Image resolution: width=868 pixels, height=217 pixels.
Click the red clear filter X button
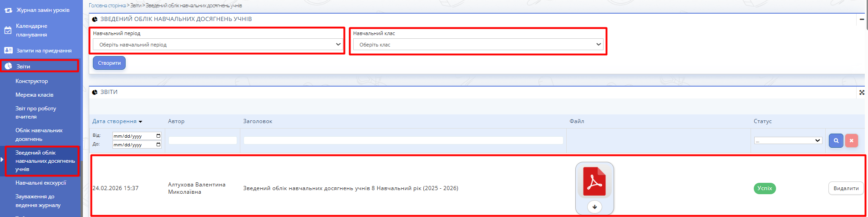click(x=851, y=141)
